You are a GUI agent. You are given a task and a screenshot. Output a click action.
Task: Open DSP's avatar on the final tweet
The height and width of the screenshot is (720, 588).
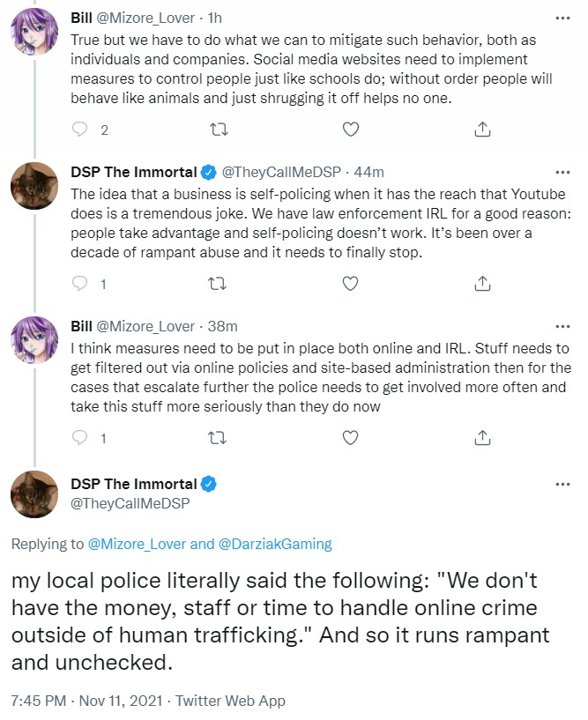(x=34, y=494)
